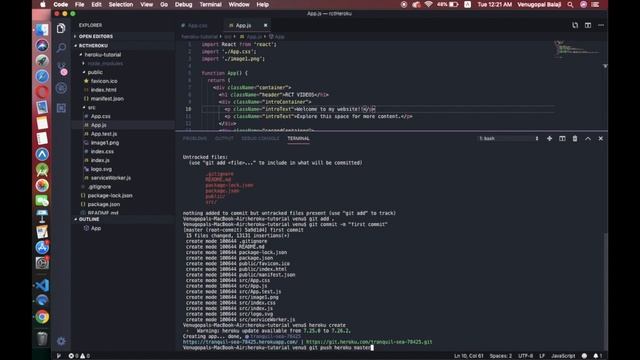Open the Explorer view in the activity bar
Image resolution: width=640 pixels, height=360 pixels.
(61, 28)
